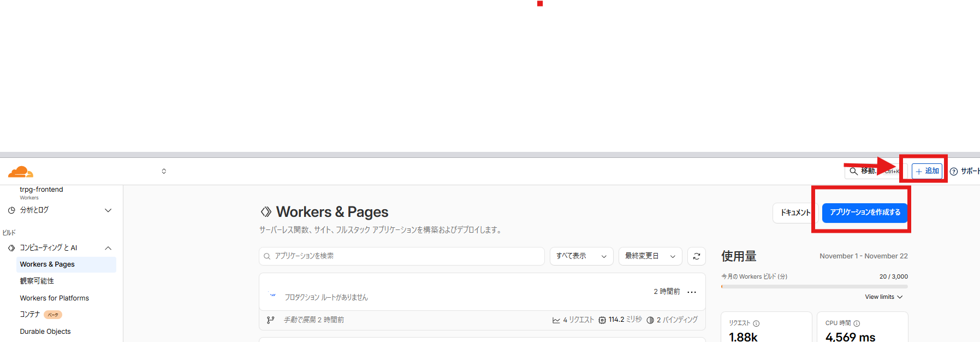Click the 追加 add button
The width and height of the screenshot is (980, 342).
pyautogui.click(x=927, y=171)
